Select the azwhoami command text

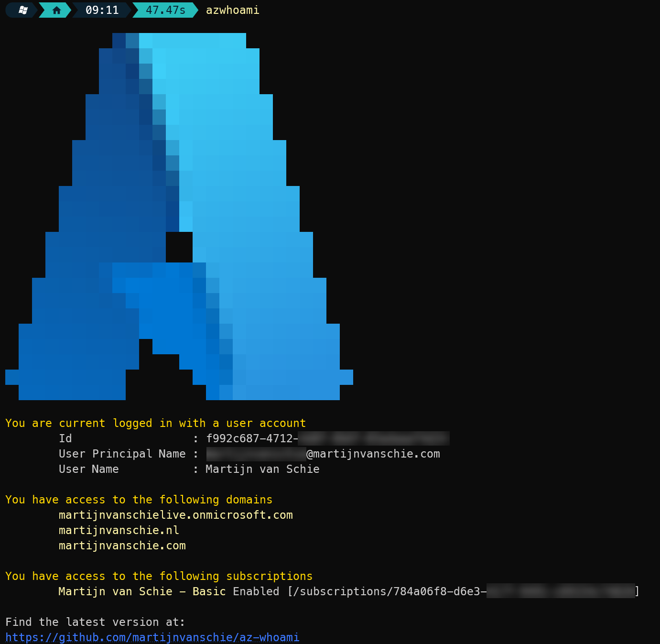232,10
